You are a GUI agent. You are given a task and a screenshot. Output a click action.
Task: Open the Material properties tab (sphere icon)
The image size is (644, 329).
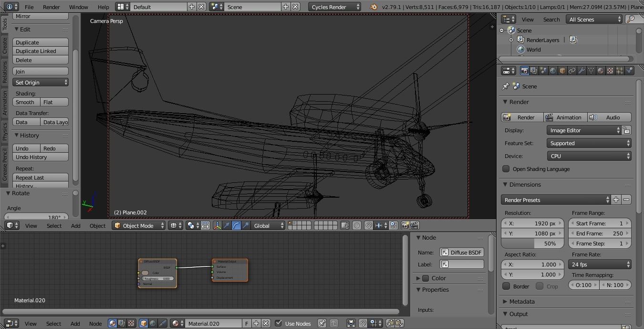tap(601, 71)
